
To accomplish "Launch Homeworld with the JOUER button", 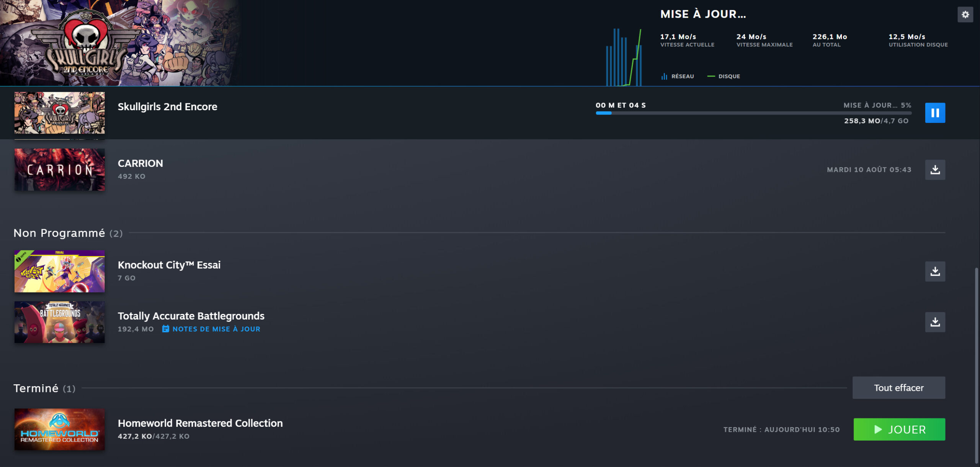I will [899, 429].
